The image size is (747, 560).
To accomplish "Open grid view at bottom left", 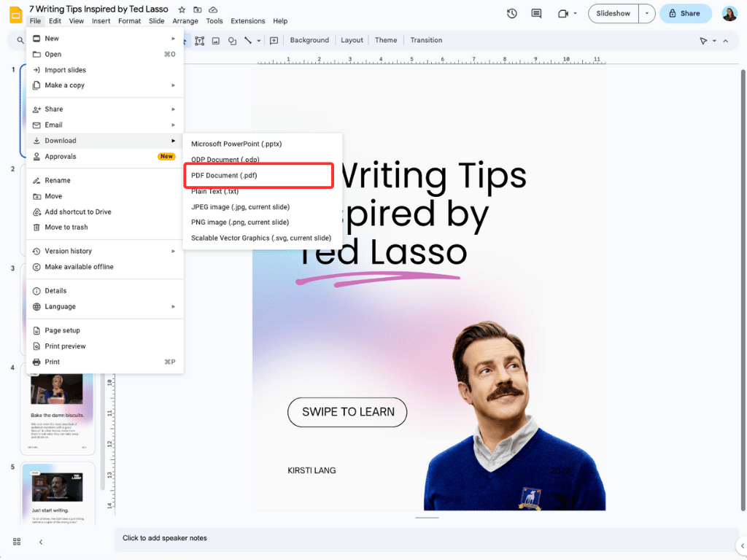I will point(17,542).
